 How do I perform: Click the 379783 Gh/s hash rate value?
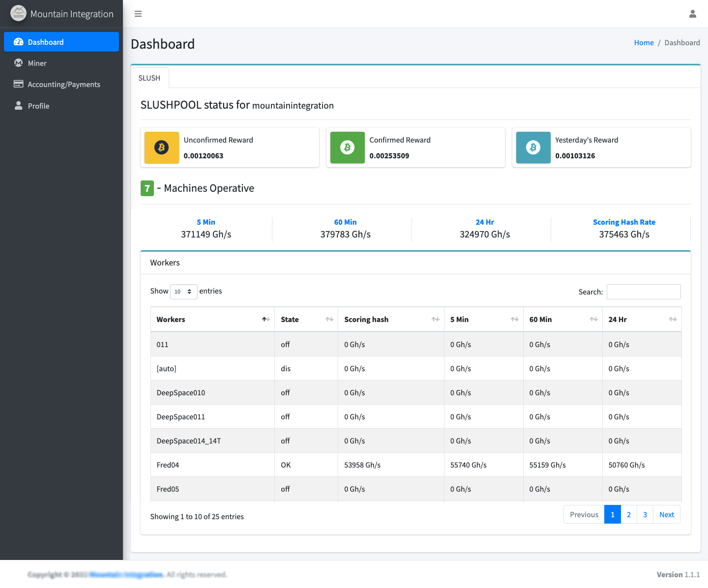(x=346, y=235)
